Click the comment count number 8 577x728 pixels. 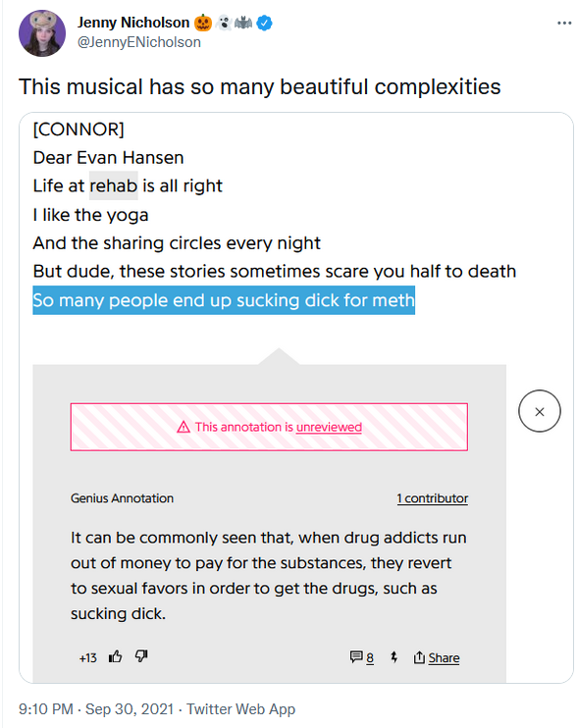click(x=370, y=658)
